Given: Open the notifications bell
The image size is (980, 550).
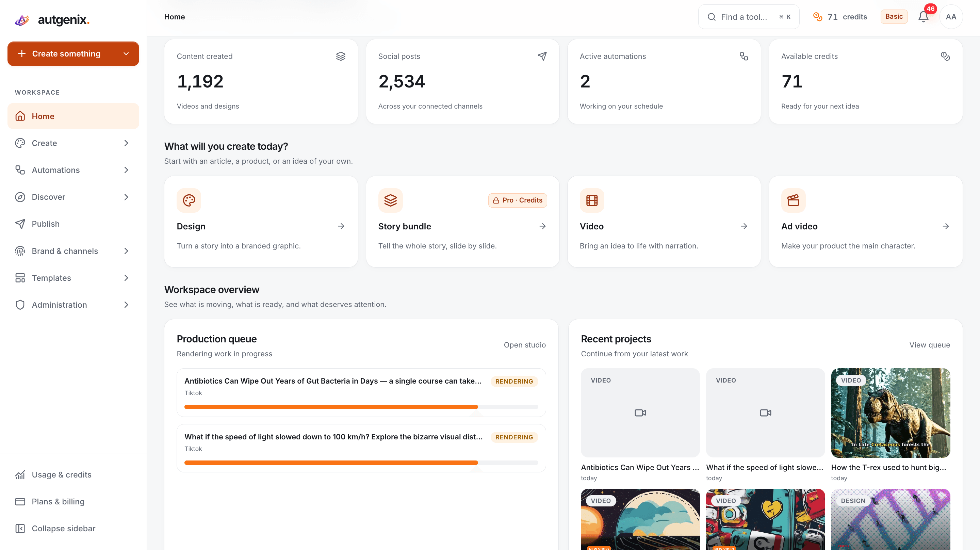Looking at the screenshot, I should [923, 17].
